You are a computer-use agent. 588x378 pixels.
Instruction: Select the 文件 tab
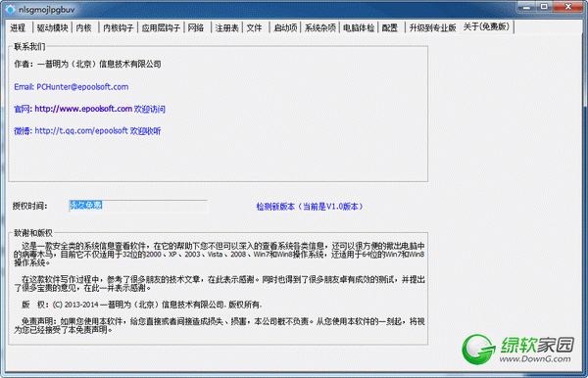pos(255,27)
